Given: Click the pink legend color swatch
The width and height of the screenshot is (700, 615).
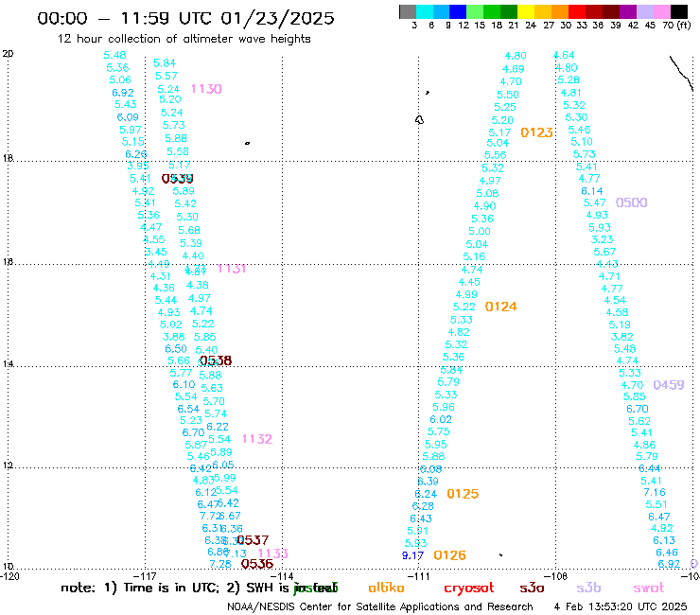Looking at the screenshot, I should coord(662,11).
